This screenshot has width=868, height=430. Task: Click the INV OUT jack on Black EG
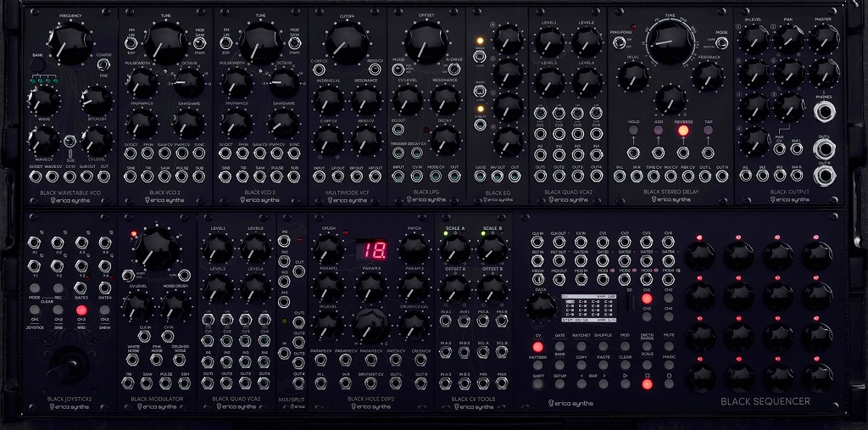point(497,176)
